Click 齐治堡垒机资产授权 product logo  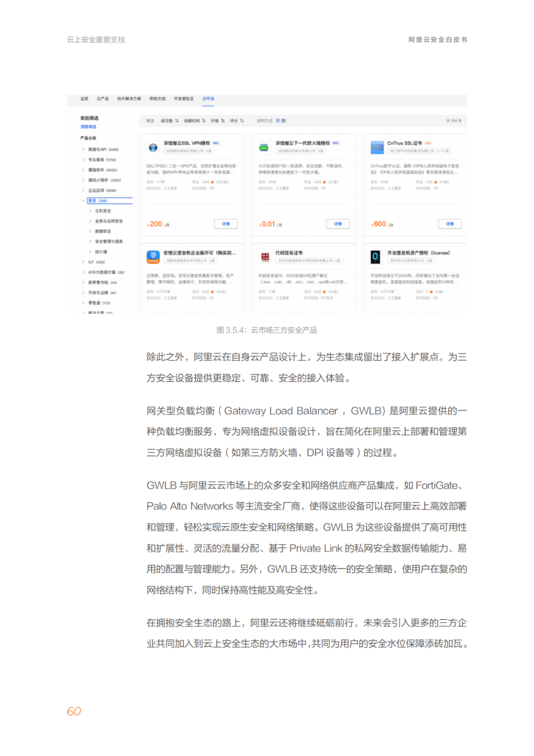[376, 257]
